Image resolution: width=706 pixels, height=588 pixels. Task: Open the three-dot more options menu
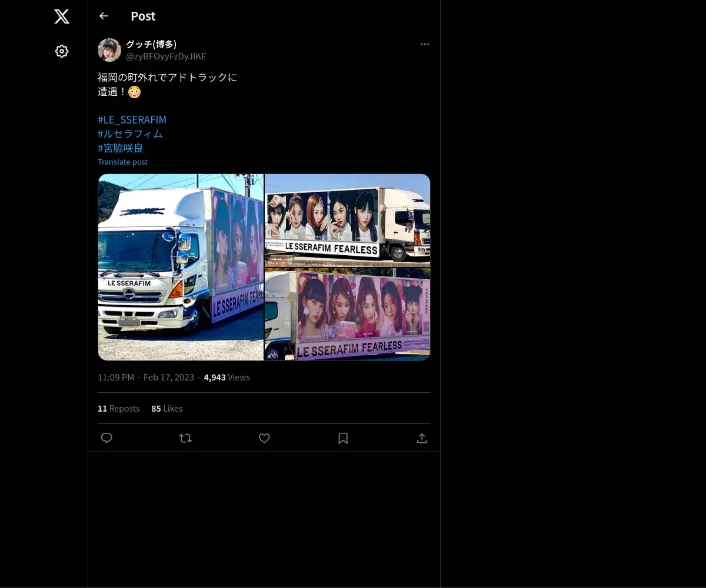(x=425, y=44)
